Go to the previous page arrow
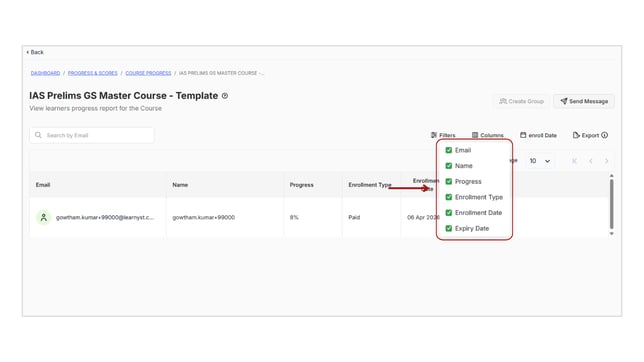This screenshot has width=644, height=362. click(x=591, y=161)
